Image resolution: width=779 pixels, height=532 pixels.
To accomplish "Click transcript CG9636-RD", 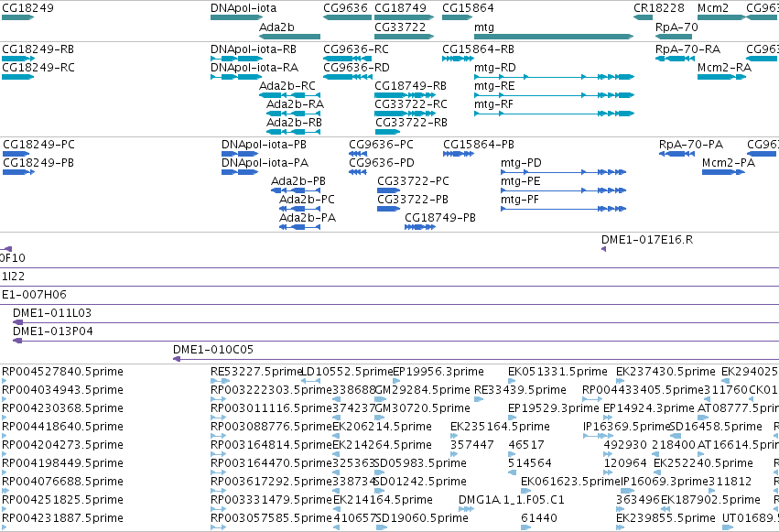I will click(x=356, y=68).
